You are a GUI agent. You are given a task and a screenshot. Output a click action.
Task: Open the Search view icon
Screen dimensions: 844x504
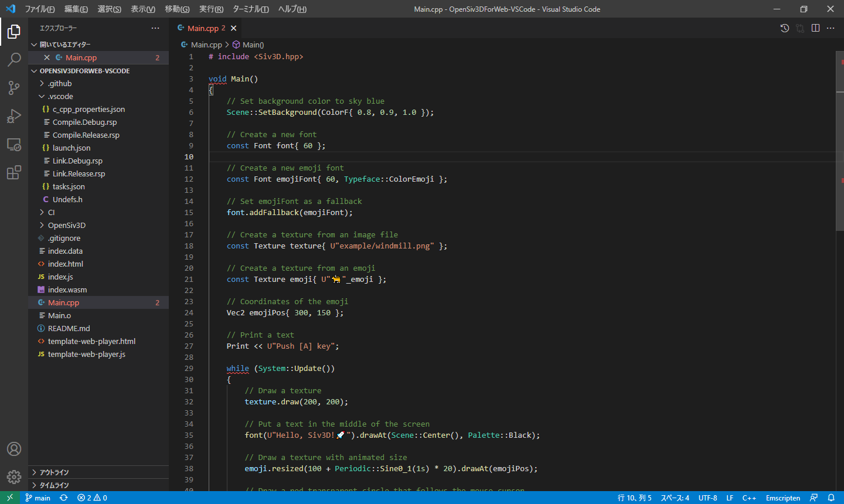14,59
